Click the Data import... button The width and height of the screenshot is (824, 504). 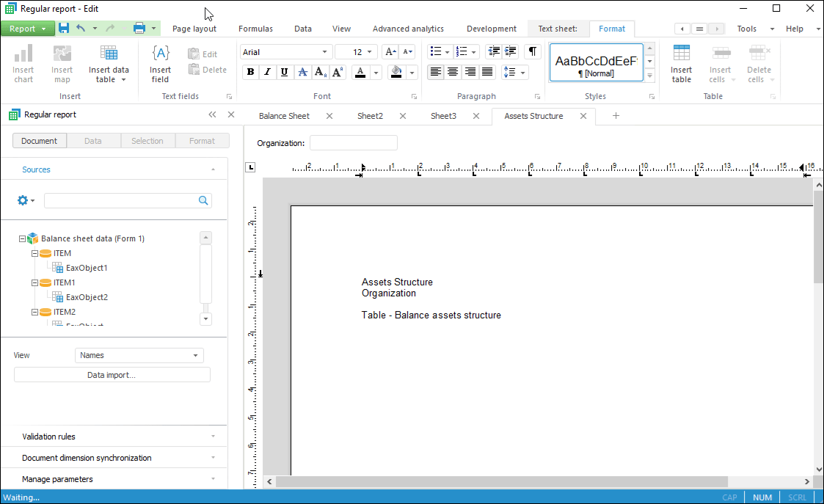pyautogui.click(x=112, y=375)
